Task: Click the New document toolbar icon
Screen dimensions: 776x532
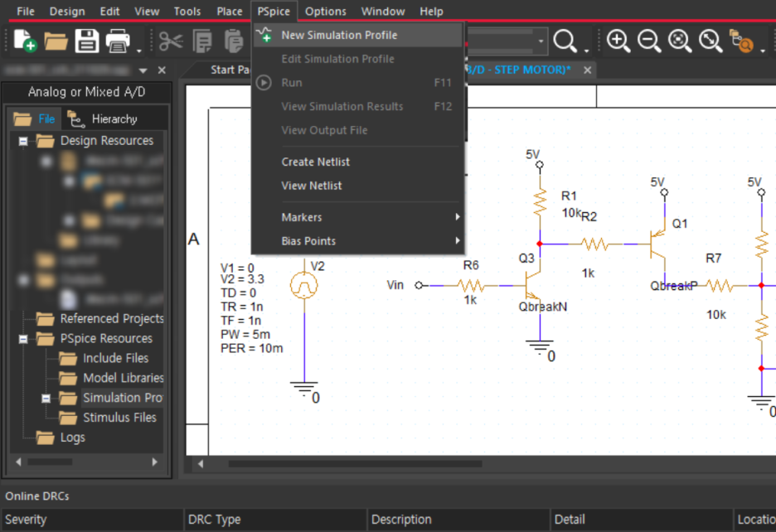Action: [x=24, y=41]
